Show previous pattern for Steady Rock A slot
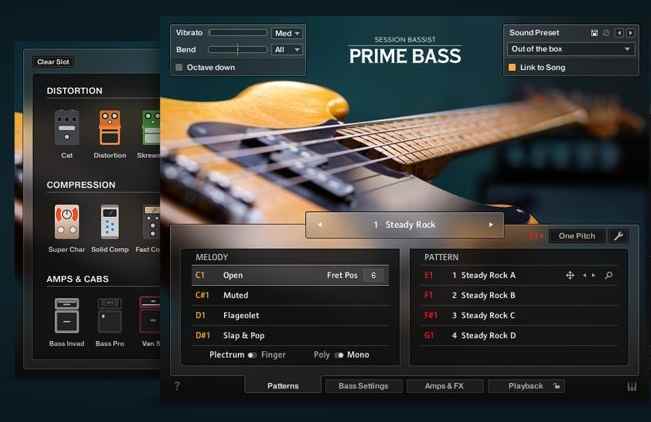This screenshot has width=651, height=422. click(585, 275)
